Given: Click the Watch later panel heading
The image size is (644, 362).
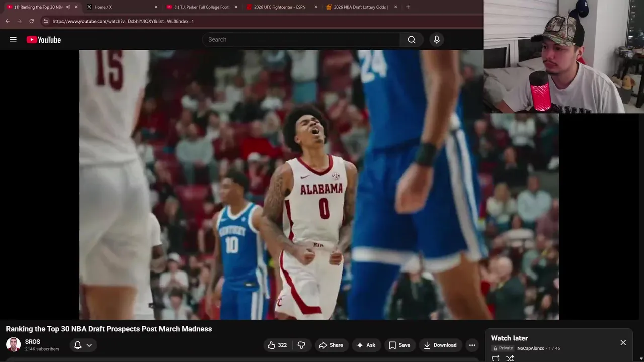Looking at the screenshot, I should click(x=509, y=338).
